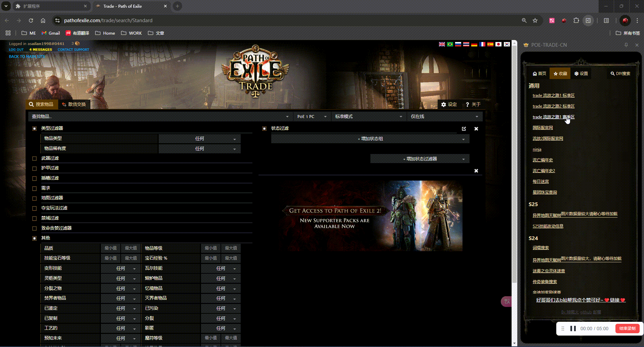The height and width of the screenshot is (347, 644).
Task: Select the UK English language flag
Action: pyautogui.click(x=442, y=44)
